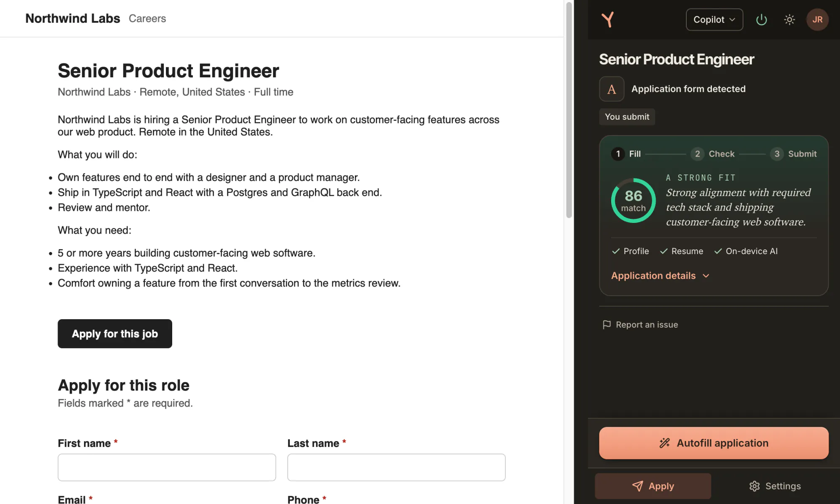Click the flag icon beside Report an issue
The height and width of the screenshot is (504, 840).
point(606,325)
